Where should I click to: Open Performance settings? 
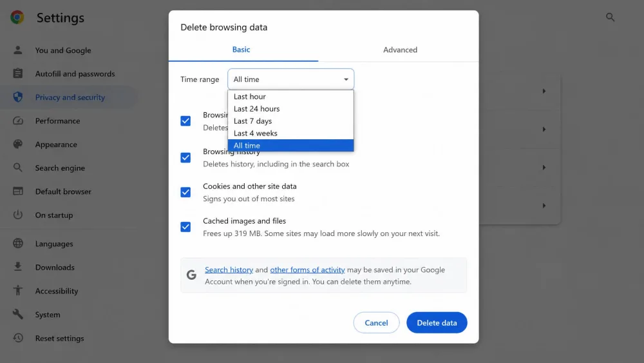coord(57,121)
